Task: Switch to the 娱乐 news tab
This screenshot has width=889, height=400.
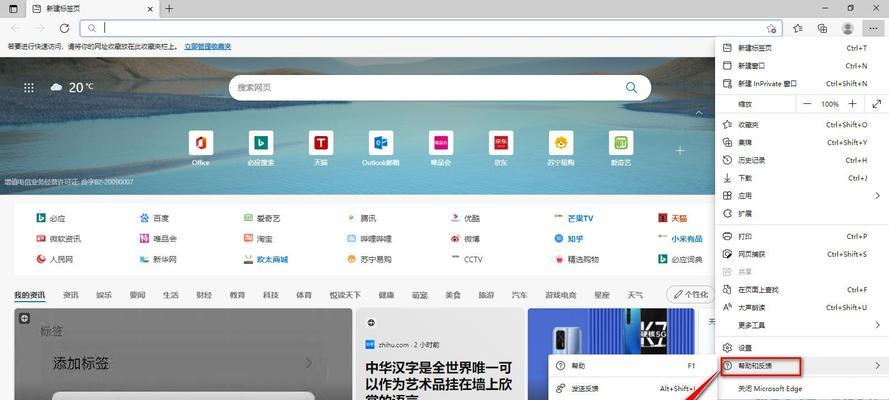Action: (x=104, y=295)
